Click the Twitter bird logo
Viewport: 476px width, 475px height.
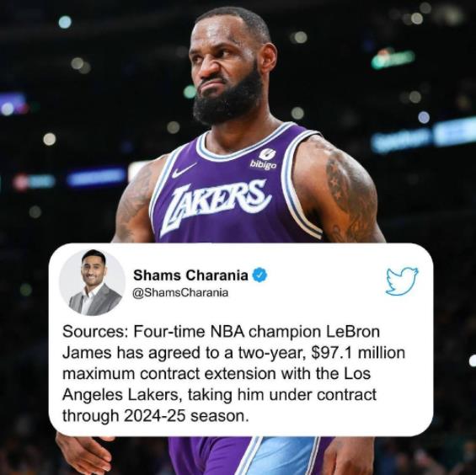tap(402, 281)
